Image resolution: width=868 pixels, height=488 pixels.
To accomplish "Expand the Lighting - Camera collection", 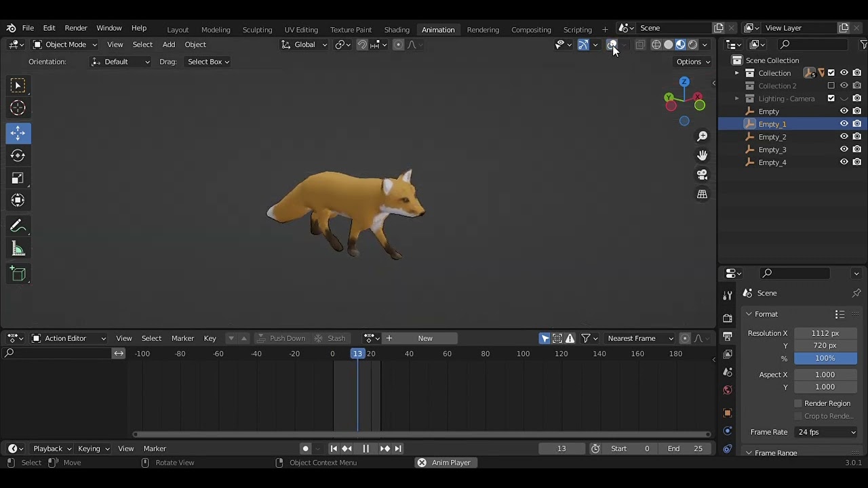I will [x=737, y=99].
